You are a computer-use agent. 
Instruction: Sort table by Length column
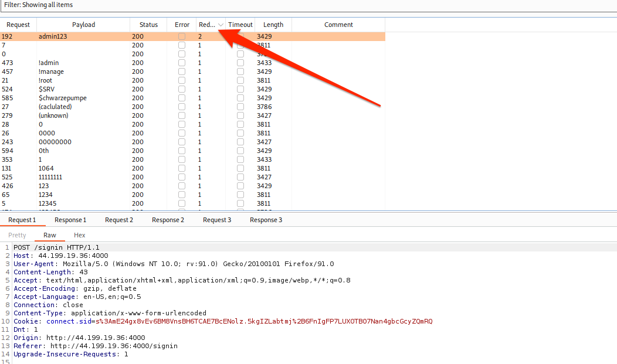273,25
